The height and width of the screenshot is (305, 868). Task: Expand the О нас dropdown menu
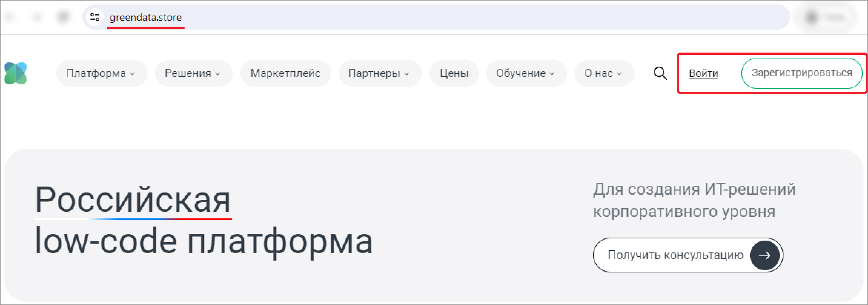tap(604, 73)
